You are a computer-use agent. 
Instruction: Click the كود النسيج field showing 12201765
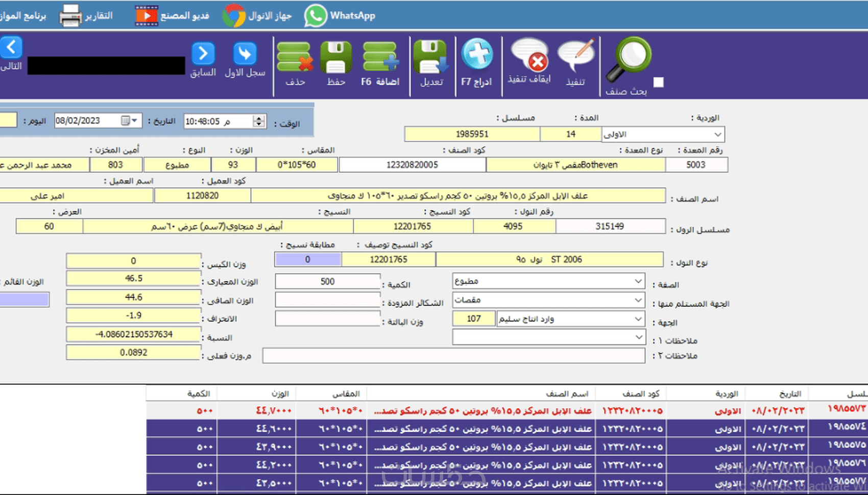pyautogui.click(x=413, y=226)
